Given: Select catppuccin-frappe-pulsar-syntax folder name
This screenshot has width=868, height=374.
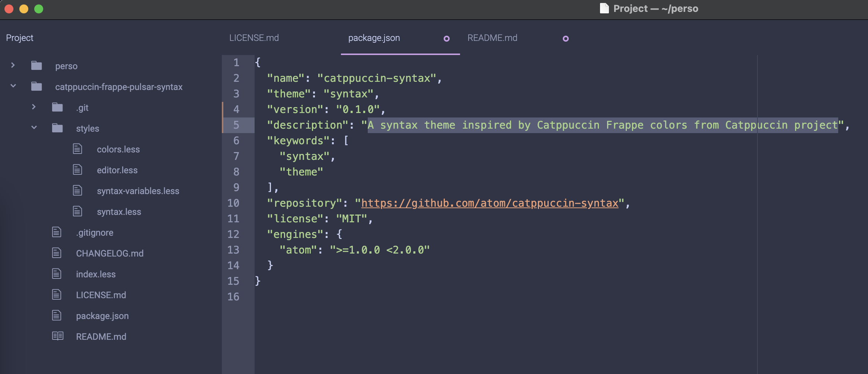Looking at the screenshot, I should click(x=119, y=87).
